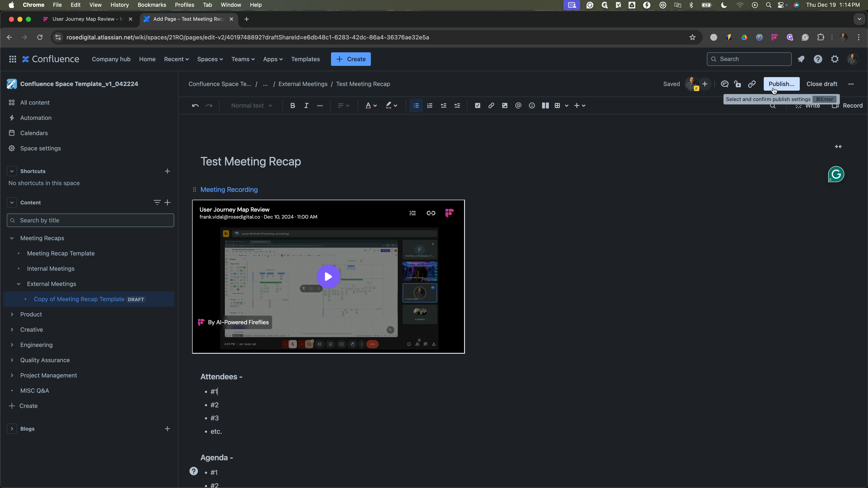868x488 pixels.
Task: Open the Fireflies embed transcript list icon
Action: [x=412, y=213]
